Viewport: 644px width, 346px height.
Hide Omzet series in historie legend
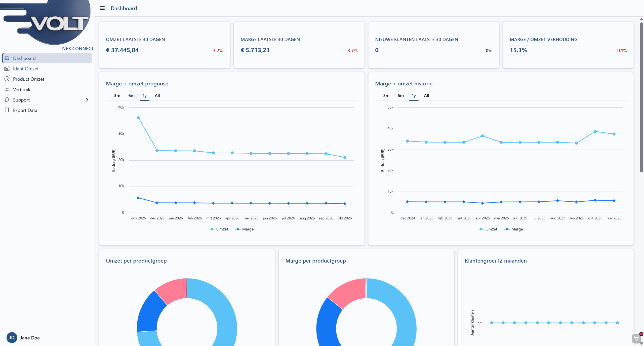(x=488, y=229)
